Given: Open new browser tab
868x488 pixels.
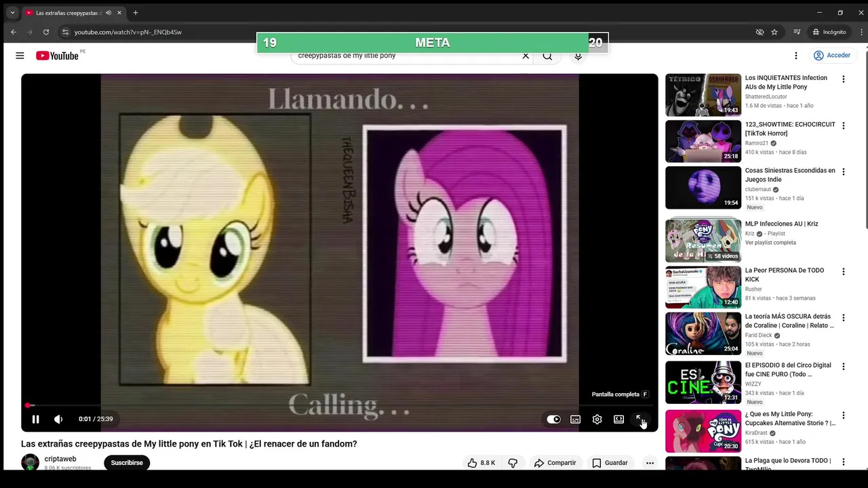Looking at the screenshot, I should coord(136,13).
